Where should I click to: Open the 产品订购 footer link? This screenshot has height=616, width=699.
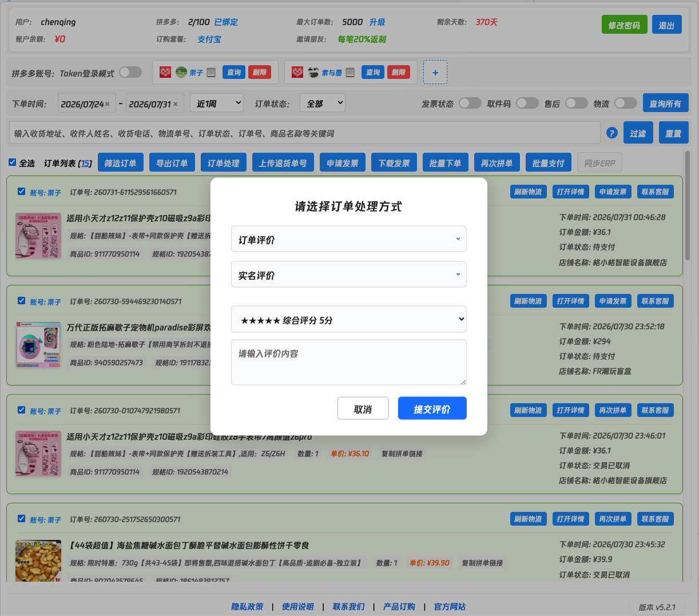399,606
